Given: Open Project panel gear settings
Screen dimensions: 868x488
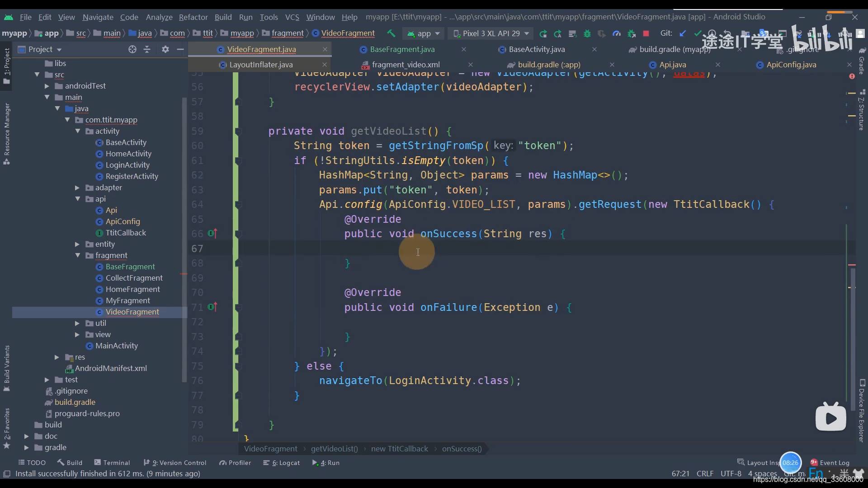Looking at the screenshot, I should [165, 49].
